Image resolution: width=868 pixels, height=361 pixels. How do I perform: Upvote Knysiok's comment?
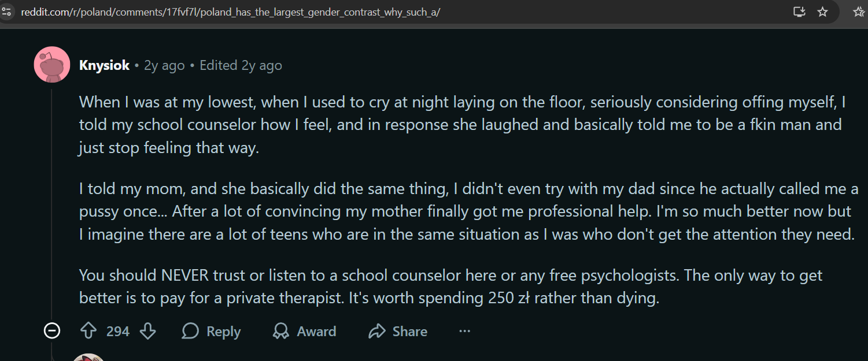[x=88, y=331]
